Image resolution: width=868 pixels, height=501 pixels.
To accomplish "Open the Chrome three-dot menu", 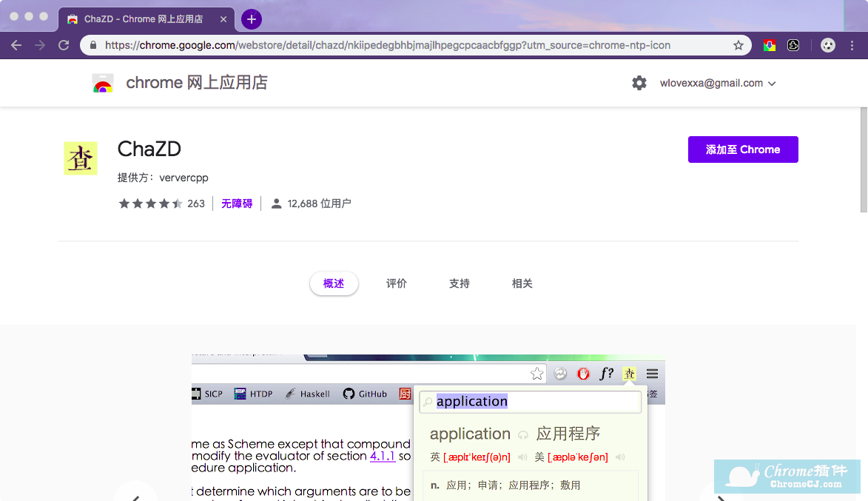I will pyautogui.click(x=852, y=45).
